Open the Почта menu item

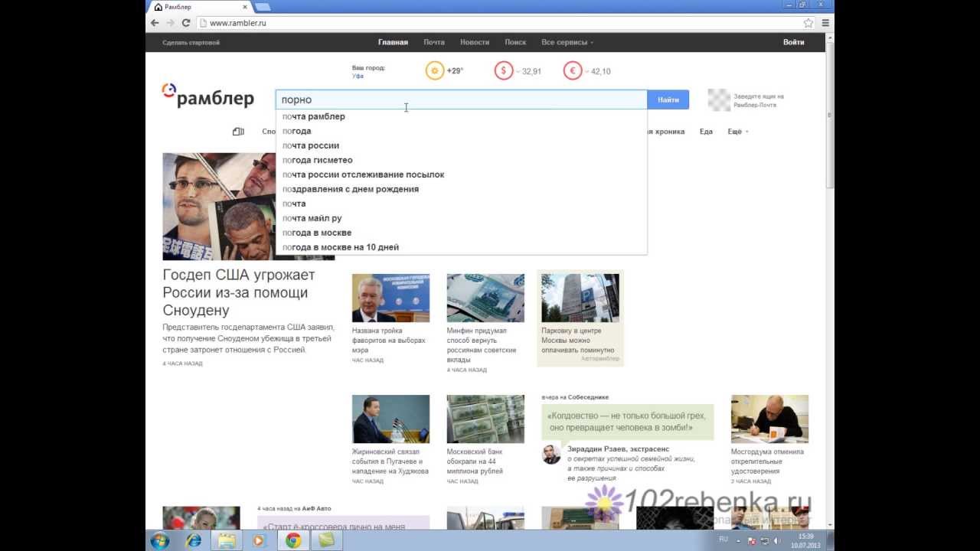coord(434,42)
